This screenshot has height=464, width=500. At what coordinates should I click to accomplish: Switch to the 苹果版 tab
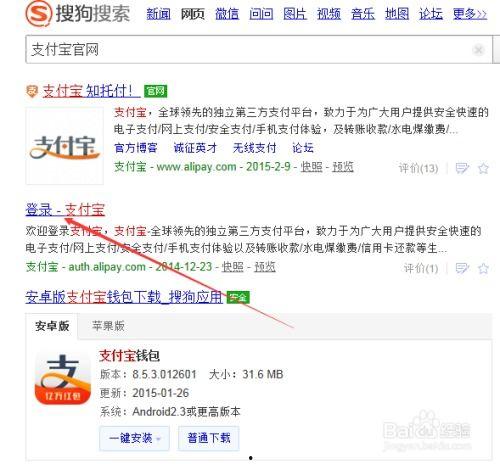(x=108, y=326)
